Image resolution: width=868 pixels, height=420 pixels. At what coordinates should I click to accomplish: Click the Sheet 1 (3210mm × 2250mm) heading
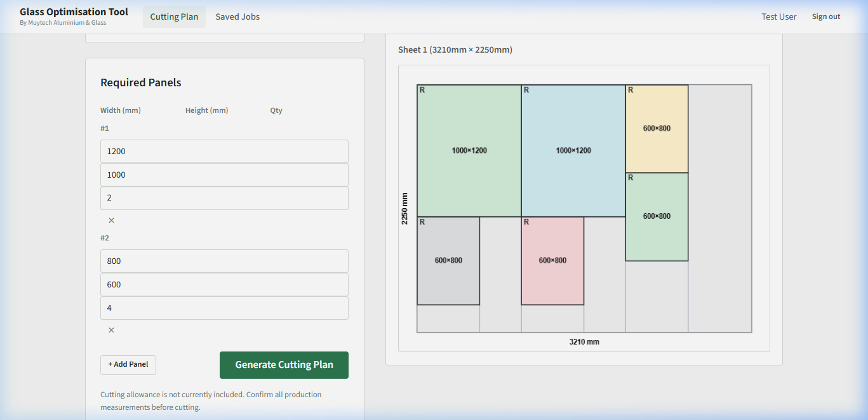[455, 49]
